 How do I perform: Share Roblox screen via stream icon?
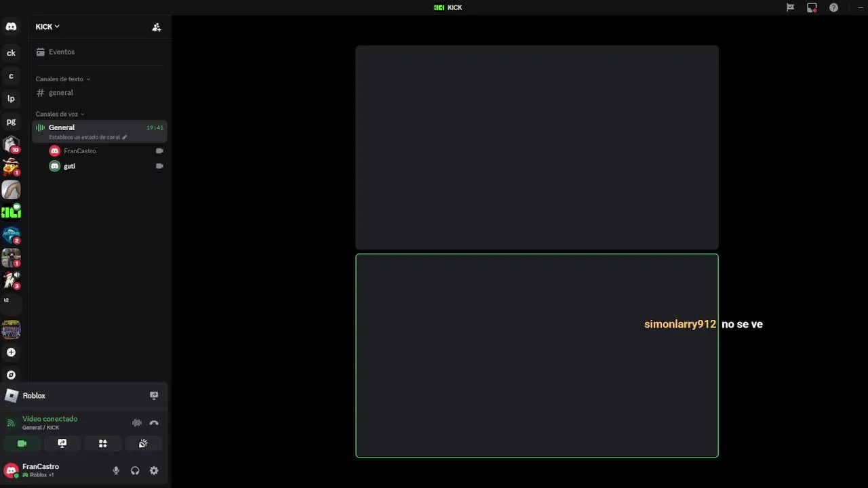tap(154, 396)
